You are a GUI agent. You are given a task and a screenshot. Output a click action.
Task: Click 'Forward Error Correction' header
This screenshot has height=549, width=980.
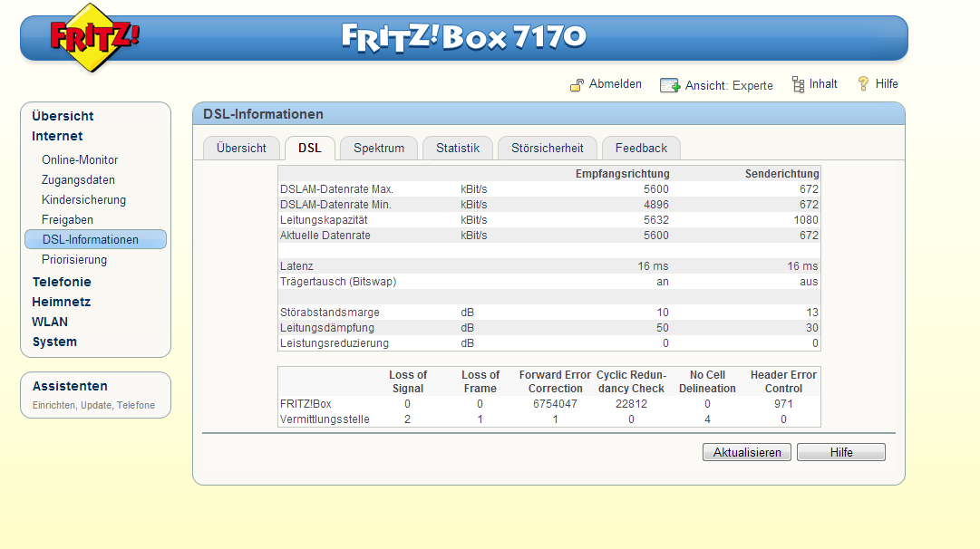pyautogui.click(x=555, y=381)
